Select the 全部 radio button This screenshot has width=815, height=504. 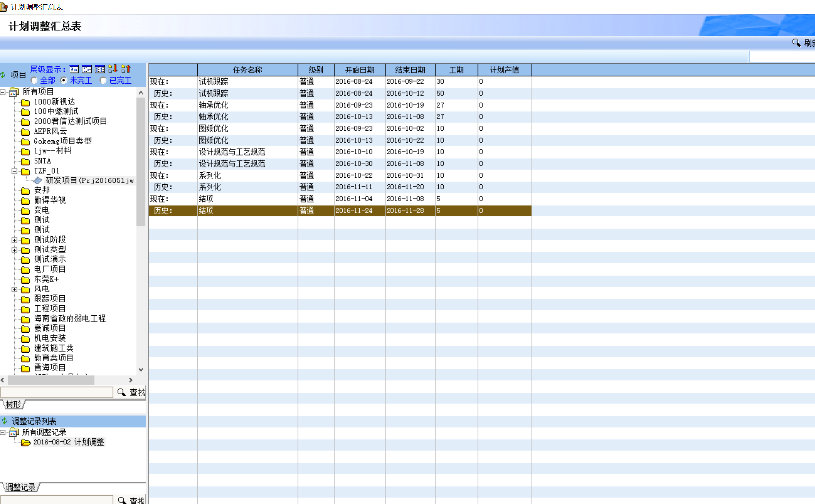pyautogui.click(x=34, y=80)
